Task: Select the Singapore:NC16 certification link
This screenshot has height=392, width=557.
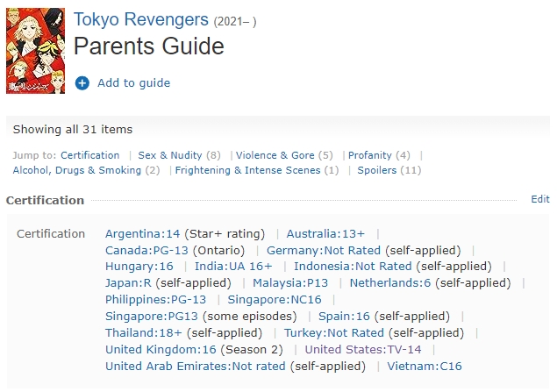Action: click(x=275, y=300)
